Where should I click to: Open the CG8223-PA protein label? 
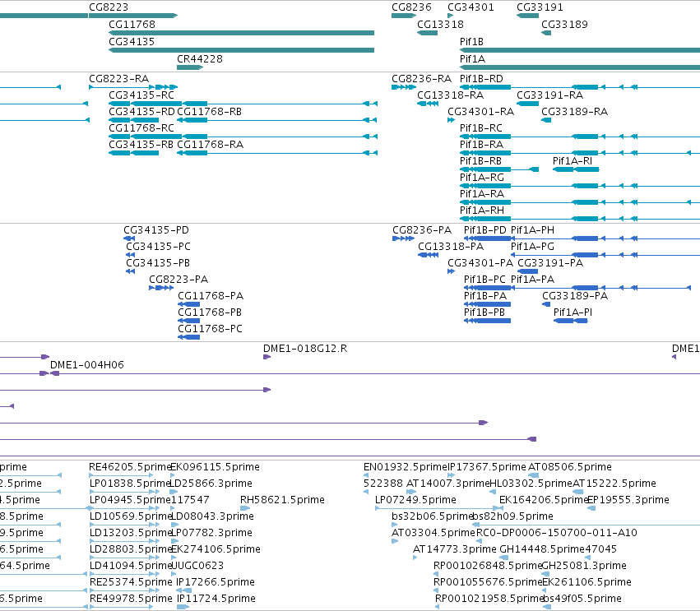tap(178, 280)
